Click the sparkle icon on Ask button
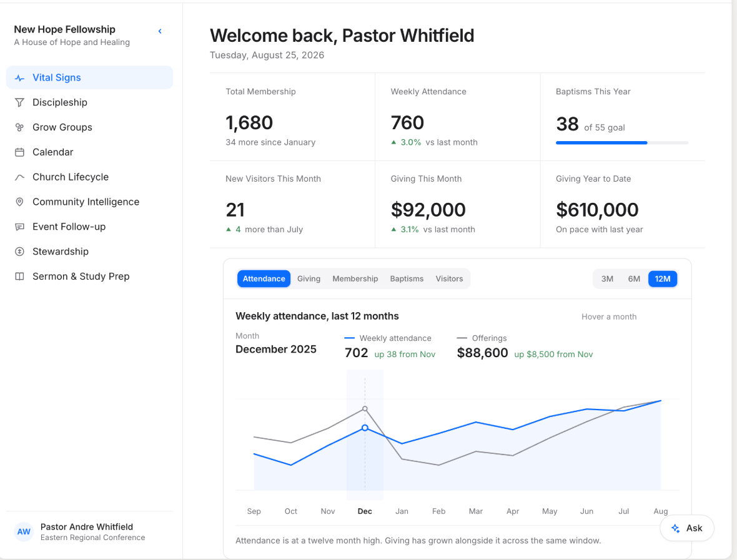The width and height of the screenshot is (737, 560). (675, 529)
